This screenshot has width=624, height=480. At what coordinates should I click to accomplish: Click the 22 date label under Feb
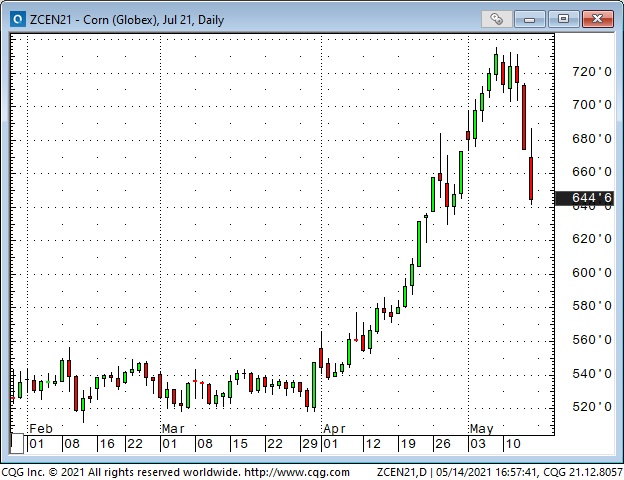(x=135, y=443)
